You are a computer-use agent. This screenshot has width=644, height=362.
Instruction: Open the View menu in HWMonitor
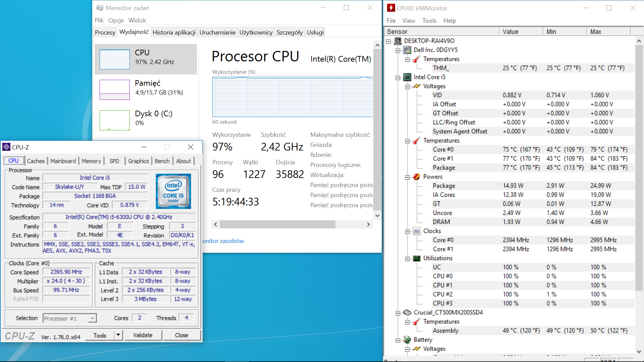click(409, 21)
